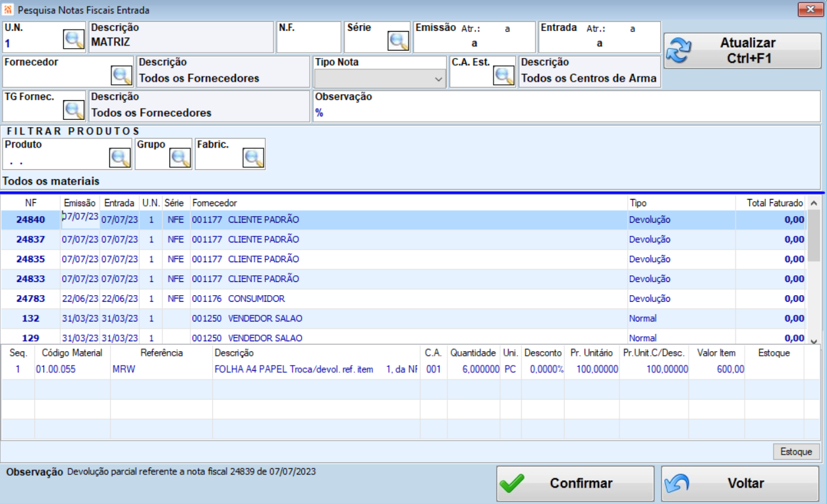Click the Pr. Unitário column header
The width and height of the screenshot is (827, 504).
tap(591, 353)
